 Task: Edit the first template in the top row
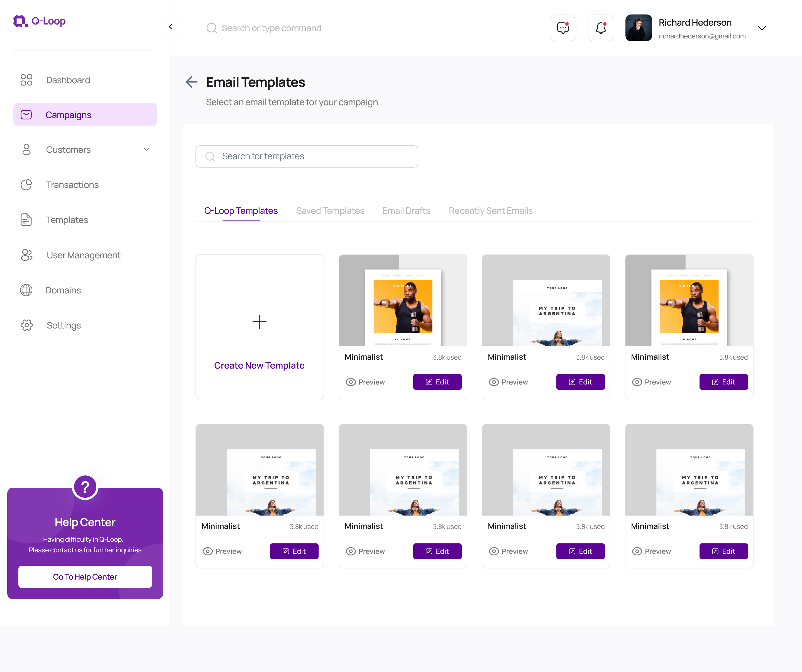coord(437,382)
